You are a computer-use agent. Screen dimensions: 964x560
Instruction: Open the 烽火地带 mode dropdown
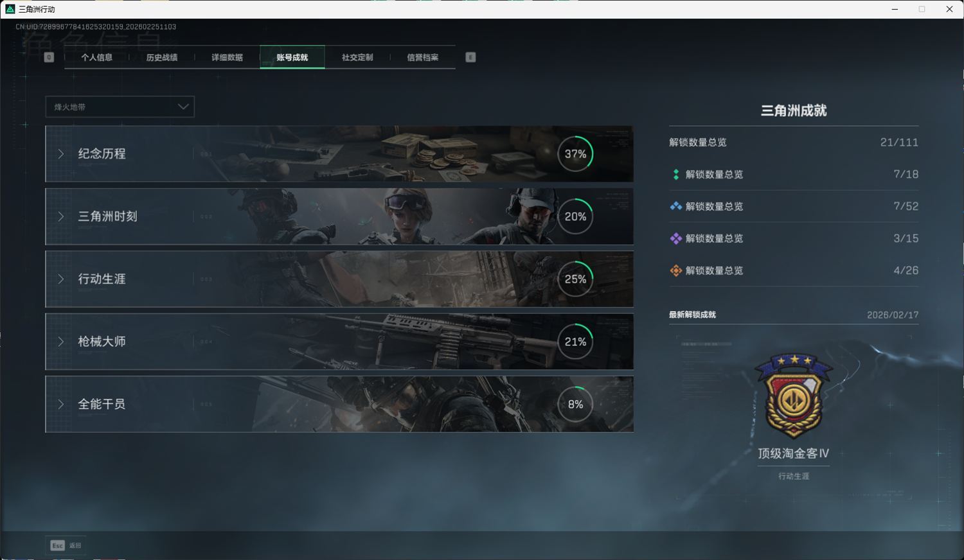(x=120, y=107)
